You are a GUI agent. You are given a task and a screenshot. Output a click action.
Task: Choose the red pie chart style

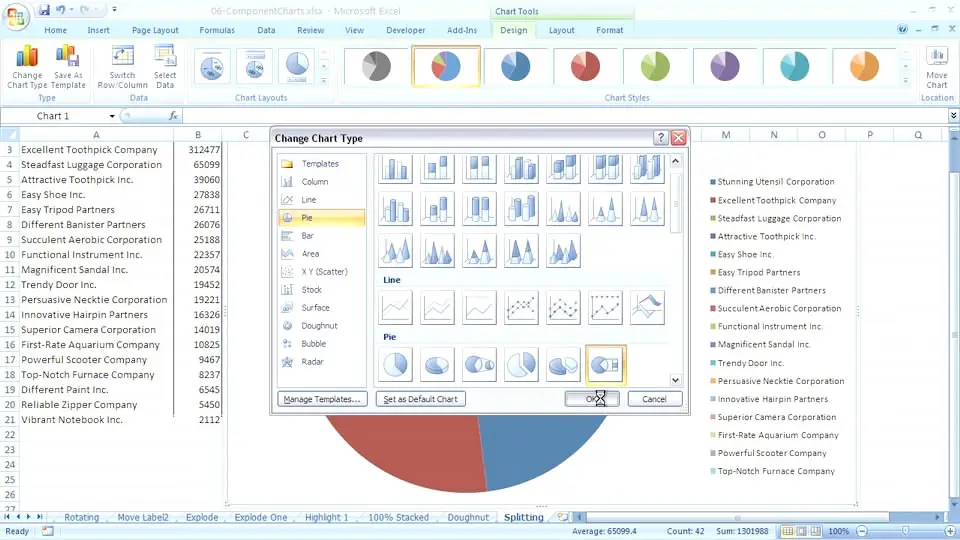[585, 66]
